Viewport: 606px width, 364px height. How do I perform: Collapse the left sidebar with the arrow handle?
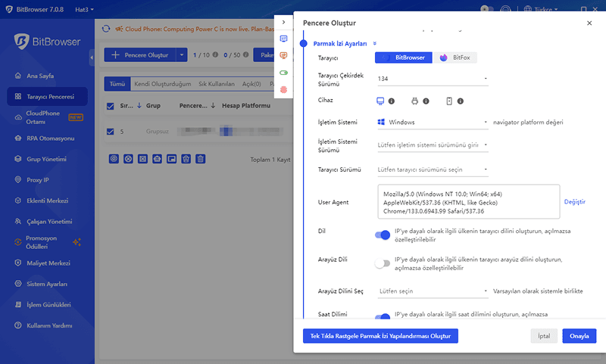[92, 57]
